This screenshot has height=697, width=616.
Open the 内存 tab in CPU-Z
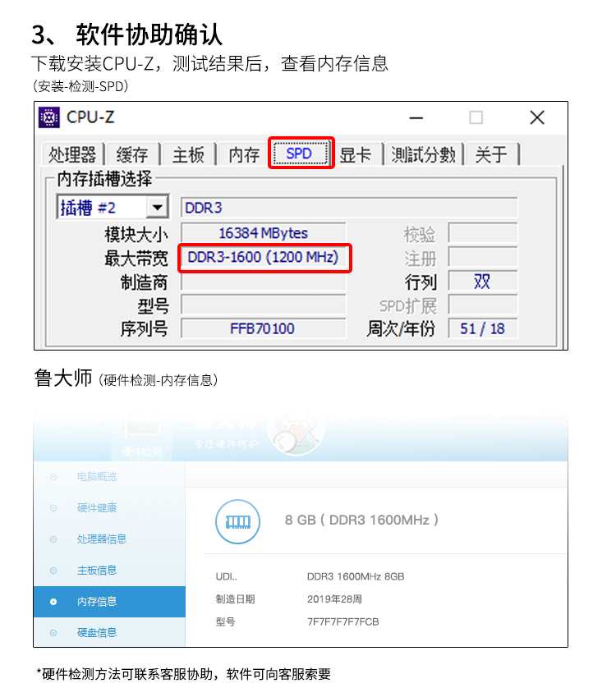pyautogui.click(x=244, y=154)
